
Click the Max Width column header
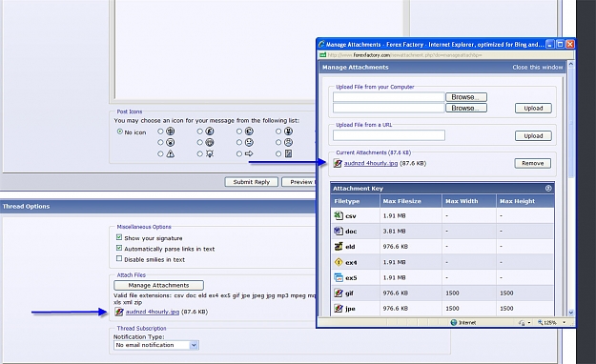(x=468, y=201)
